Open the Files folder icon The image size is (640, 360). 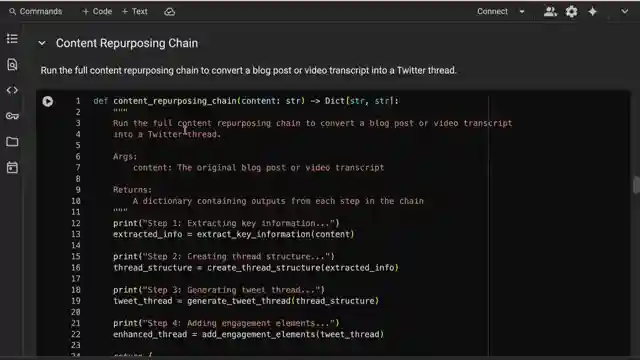point(12,142)
